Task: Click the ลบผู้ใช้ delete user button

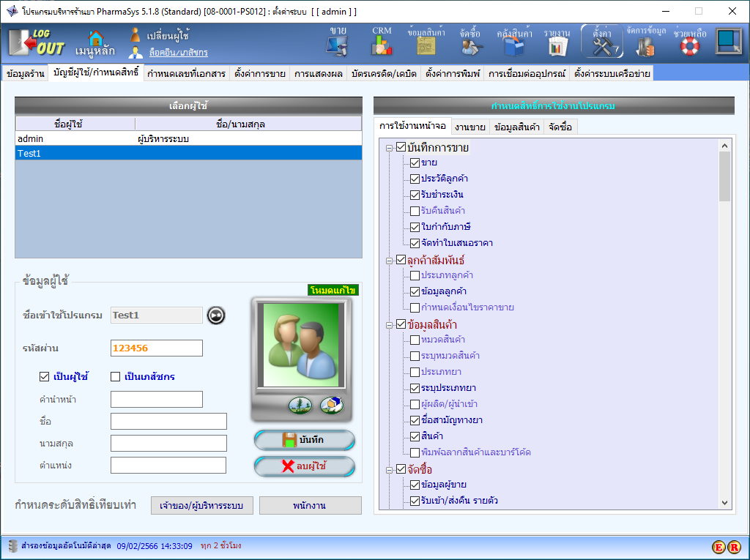Action: point(304,466)
